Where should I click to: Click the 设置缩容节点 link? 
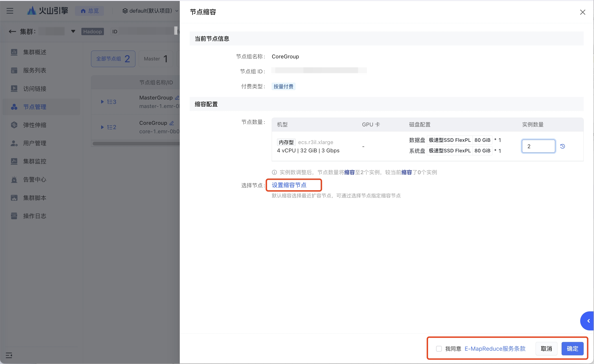289,185
